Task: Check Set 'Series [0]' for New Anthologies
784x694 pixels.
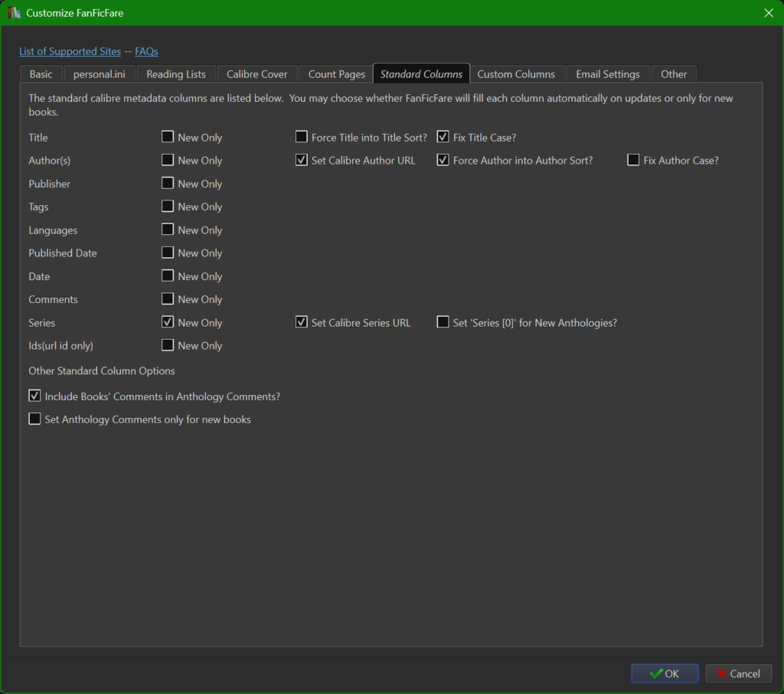Action: coord(443,322)
